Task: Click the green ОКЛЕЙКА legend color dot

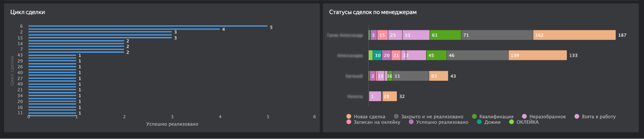Action: point(511,122)
